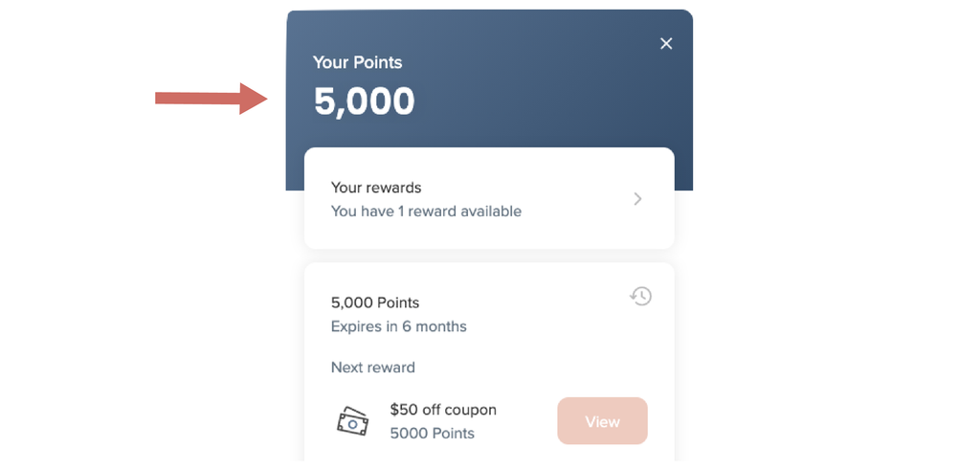Image resolution: width=980 pixels, height=471 pixels.
Task: Expand Your rewards using the chevron
Action: (638, 199)
